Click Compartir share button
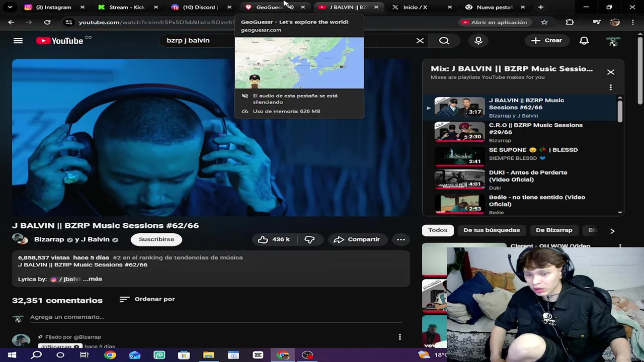Screen dimensions: 644x362 pos(357,239)
